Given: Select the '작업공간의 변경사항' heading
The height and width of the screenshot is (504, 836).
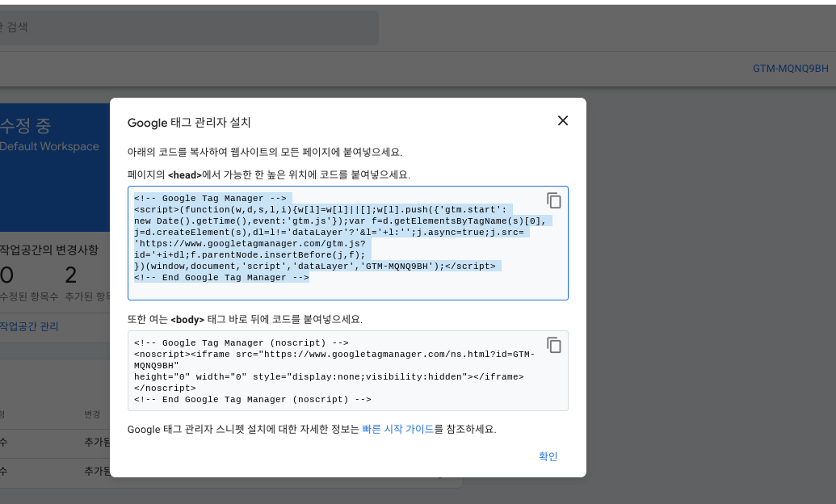Looking at the screenshot, I should 49,250.
